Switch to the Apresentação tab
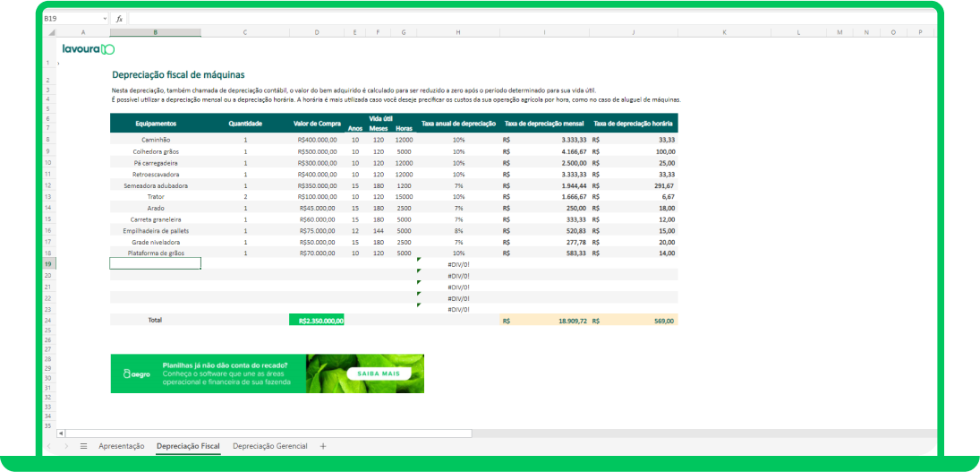The height and width of the screenshot is (472, 980). [x=121, y=446]
